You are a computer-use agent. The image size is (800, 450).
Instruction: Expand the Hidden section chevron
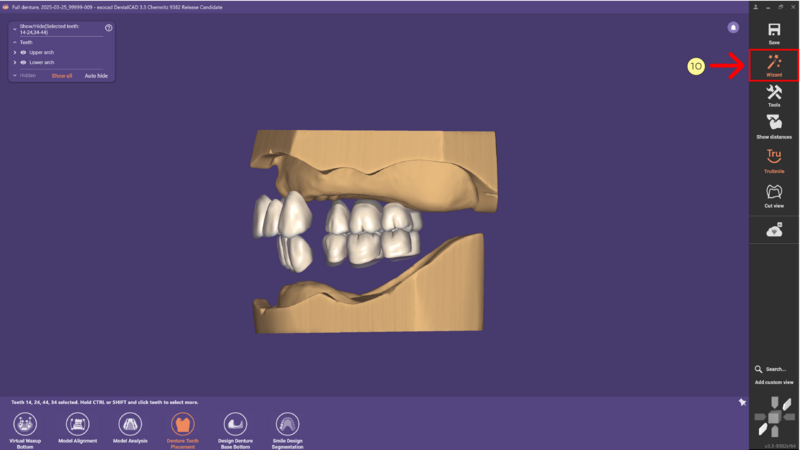[x=15, y=76]
